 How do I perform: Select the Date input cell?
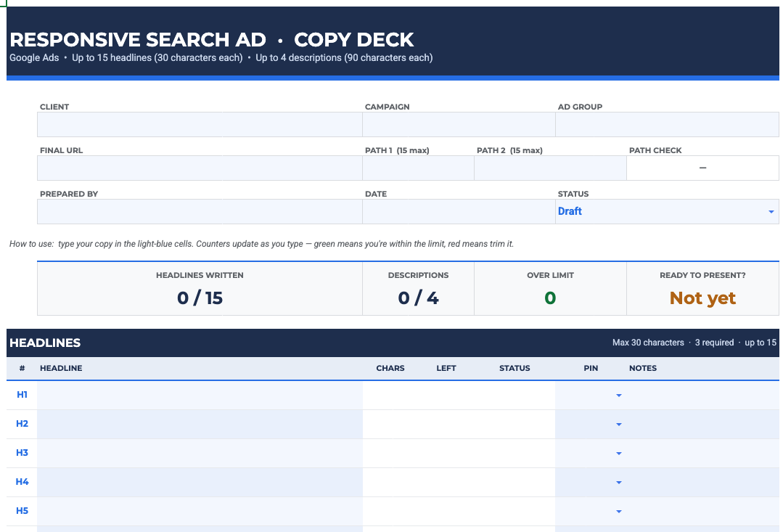coord(459,211)
